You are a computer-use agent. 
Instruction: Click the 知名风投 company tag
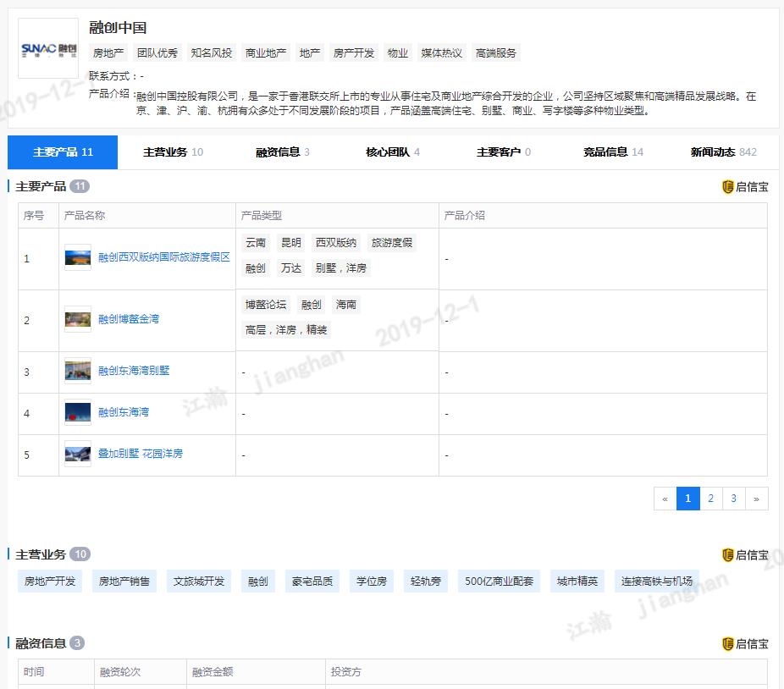pos(212,53)
